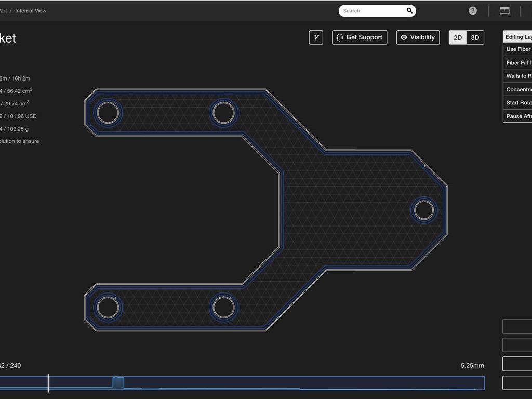Viewport: 532px width, 399px height.
Task: Click the Fiber Fill Type setting row
Action: pos(517,62)
